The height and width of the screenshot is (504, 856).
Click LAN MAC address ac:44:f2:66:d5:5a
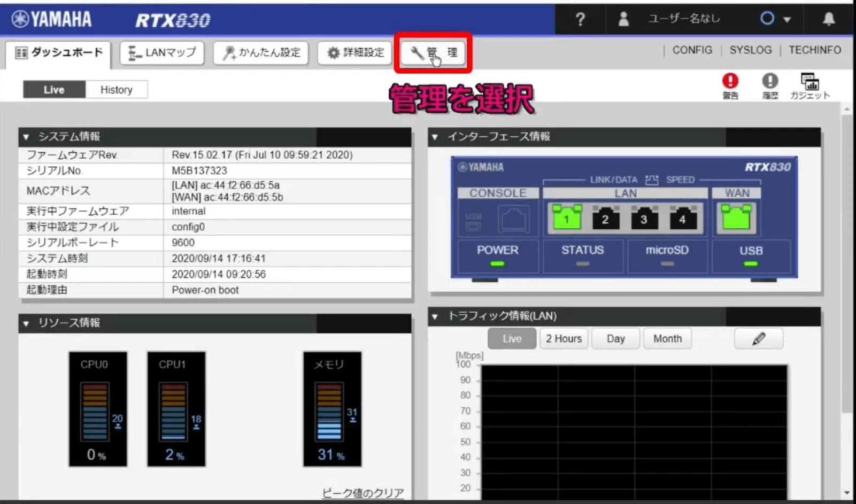pos(226,185)
